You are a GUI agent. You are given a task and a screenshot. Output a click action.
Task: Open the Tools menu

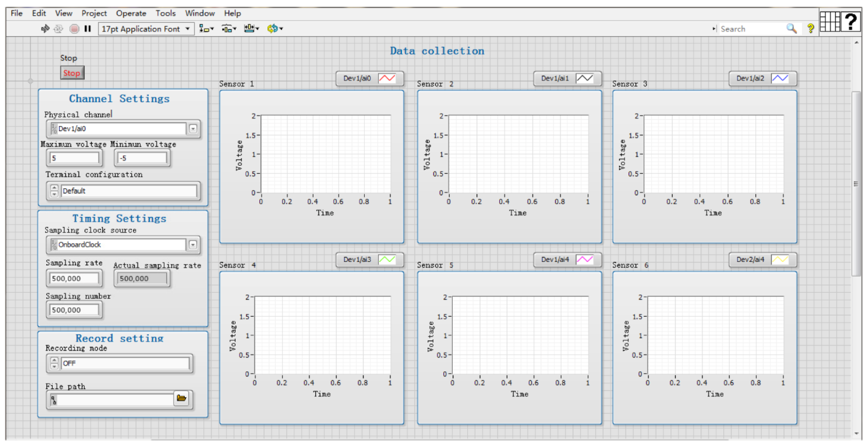pos(165,13)
